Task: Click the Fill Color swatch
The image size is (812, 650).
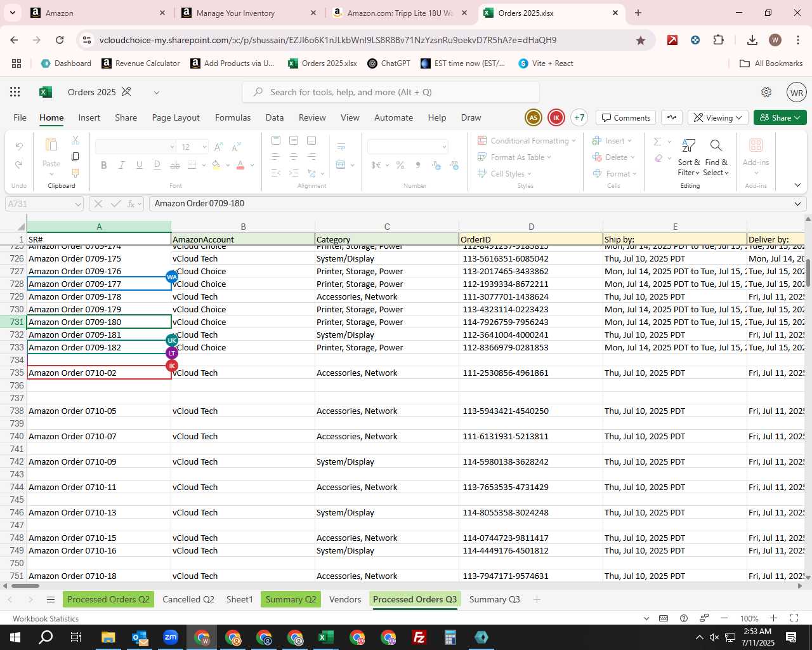Action: 216,165
